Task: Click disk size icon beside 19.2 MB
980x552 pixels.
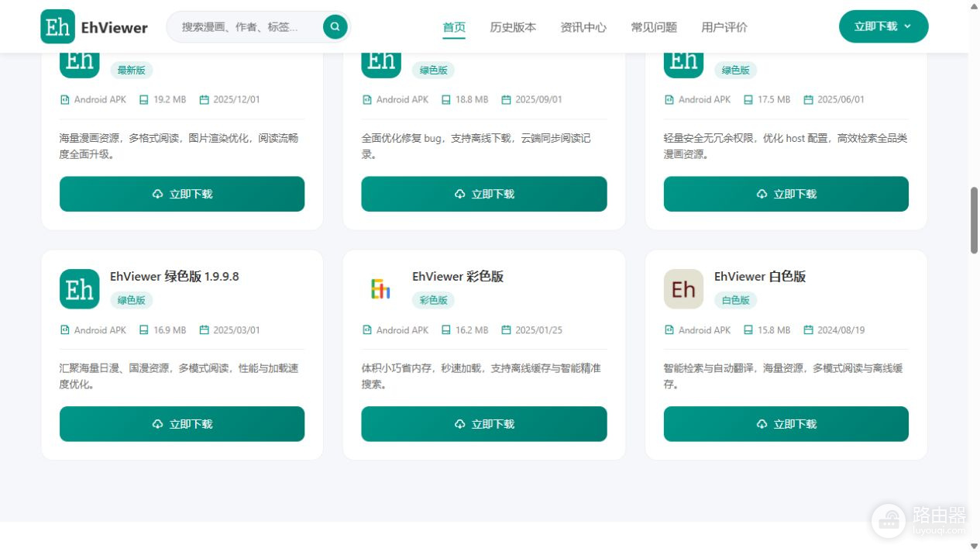Action: pyautogui.click(x=144, y=99)
